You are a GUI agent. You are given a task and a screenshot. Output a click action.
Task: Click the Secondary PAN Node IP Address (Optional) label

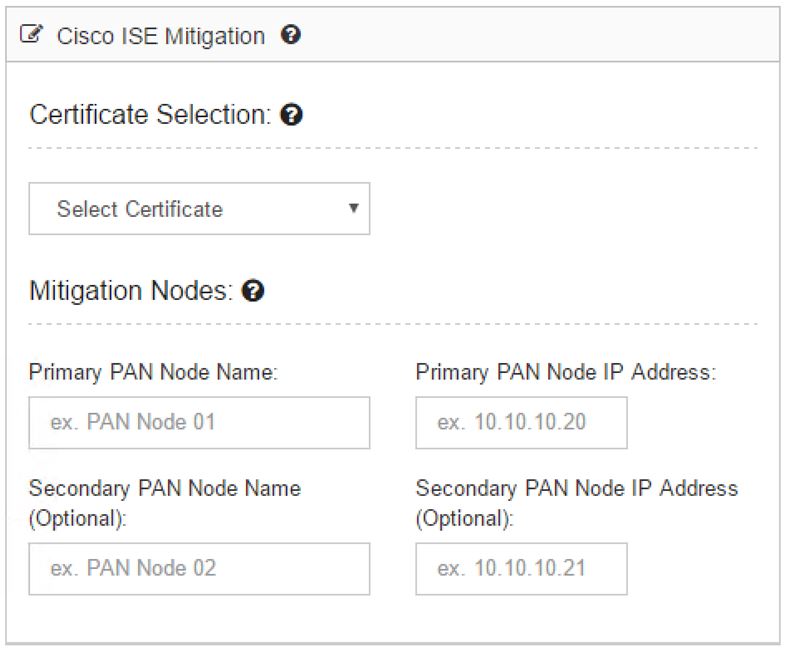(577, 504)
